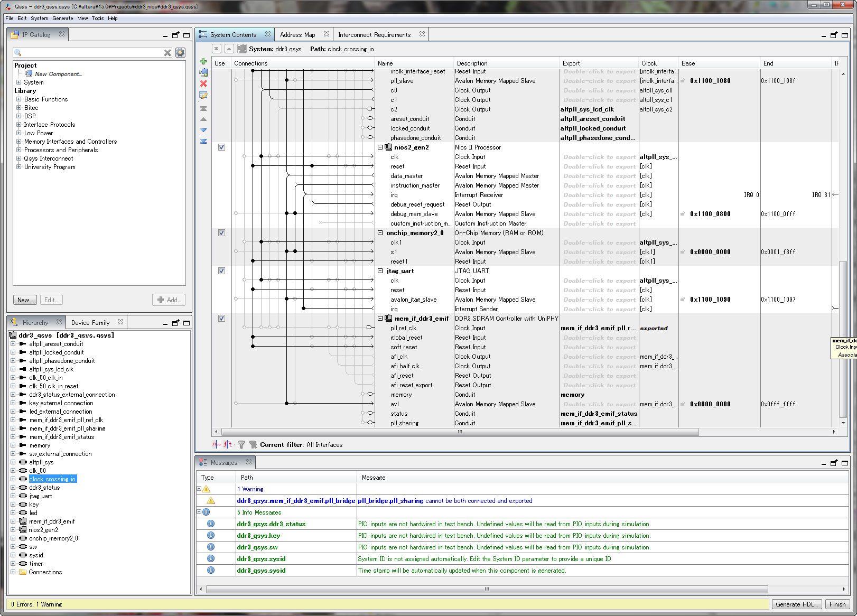Maximize the System Contents panel

coord(845,35)
